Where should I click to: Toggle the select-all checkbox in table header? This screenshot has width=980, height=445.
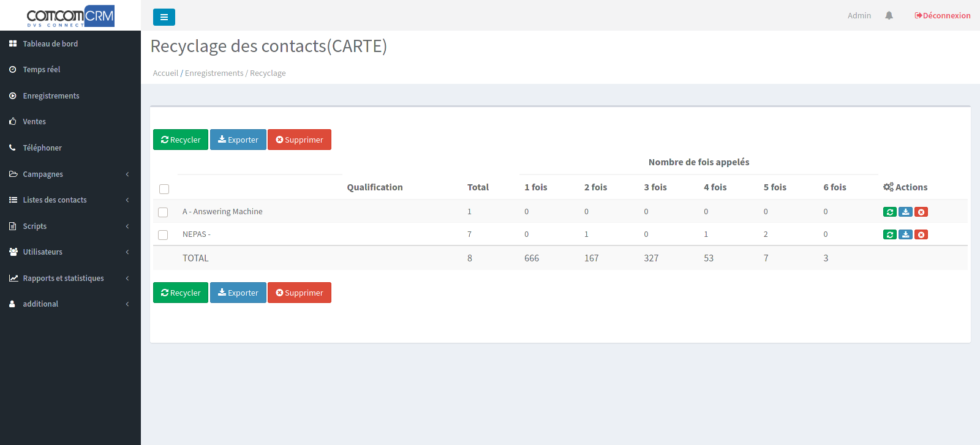[164, 189]
